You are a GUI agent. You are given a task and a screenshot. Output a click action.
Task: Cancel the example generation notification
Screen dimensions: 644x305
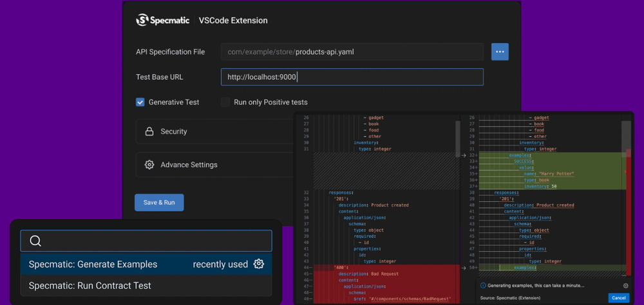[618, 298]
